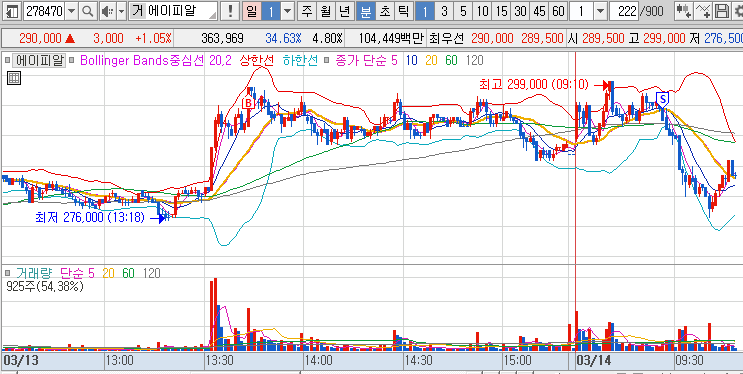Viewport: 743px width, 374px height.
Task: Click the 4.80% value
Action: 327,38
